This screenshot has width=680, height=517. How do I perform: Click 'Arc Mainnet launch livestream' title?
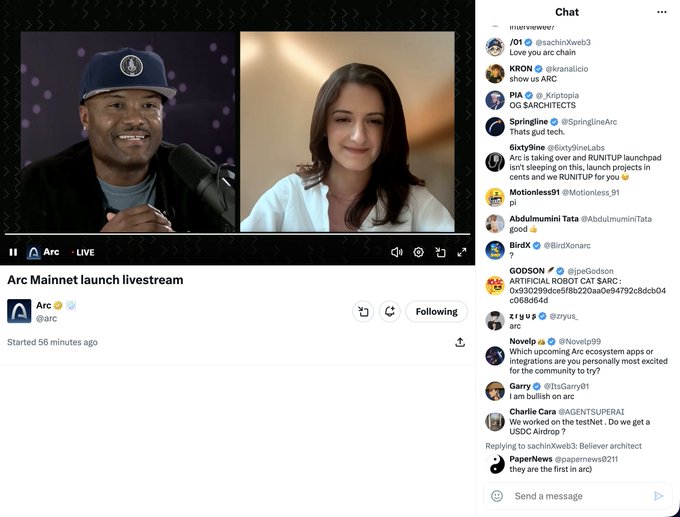[x=95, y=280]
